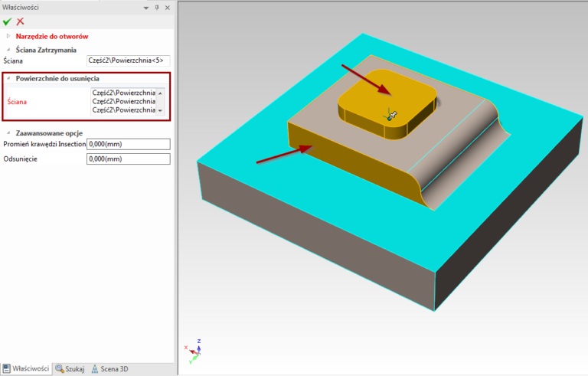
Task: Close the Właściwości panel
Action: (168, 7)
